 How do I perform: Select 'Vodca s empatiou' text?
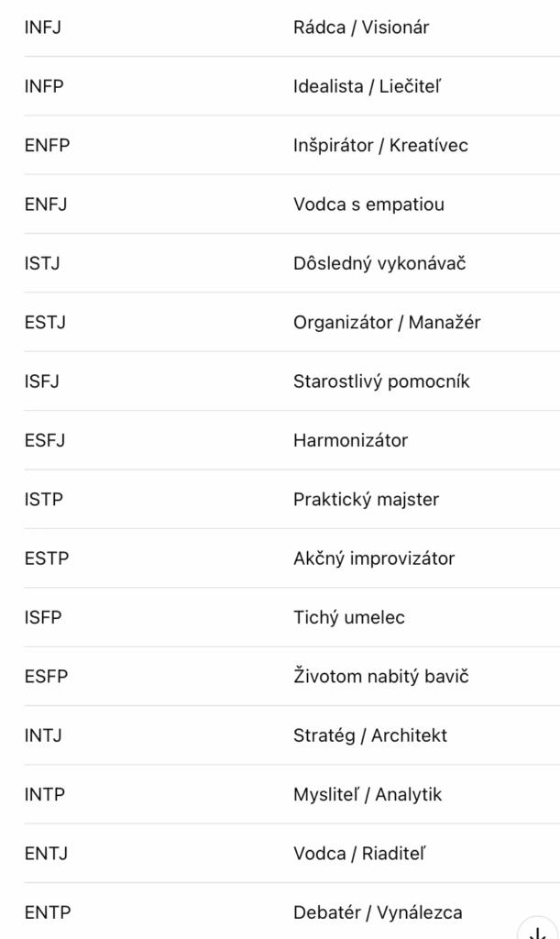(x=368, y=204)
